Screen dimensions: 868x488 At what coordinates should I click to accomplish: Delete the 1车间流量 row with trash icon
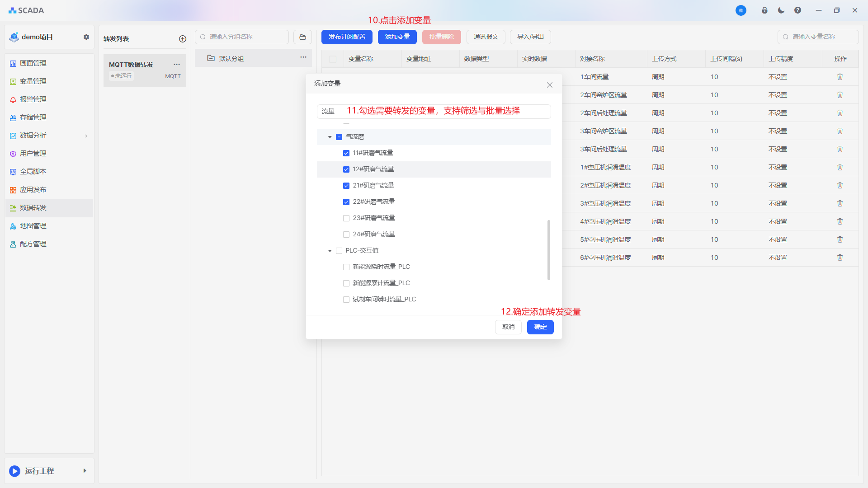840,77
